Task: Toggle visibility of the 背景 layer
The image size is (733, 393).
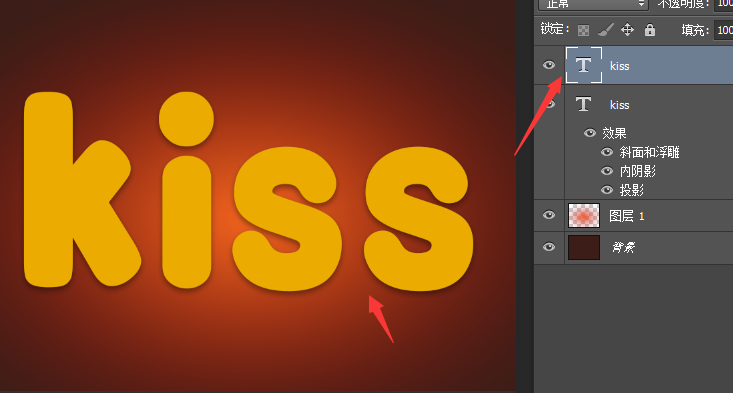Action: click(549, 247)
